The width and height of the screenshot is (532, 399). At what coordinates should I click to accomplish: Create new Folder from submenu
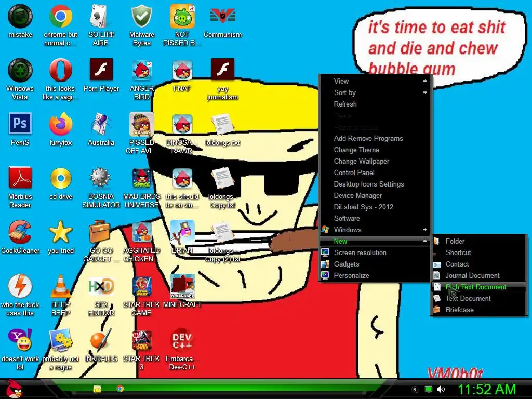tap(478, 241)
